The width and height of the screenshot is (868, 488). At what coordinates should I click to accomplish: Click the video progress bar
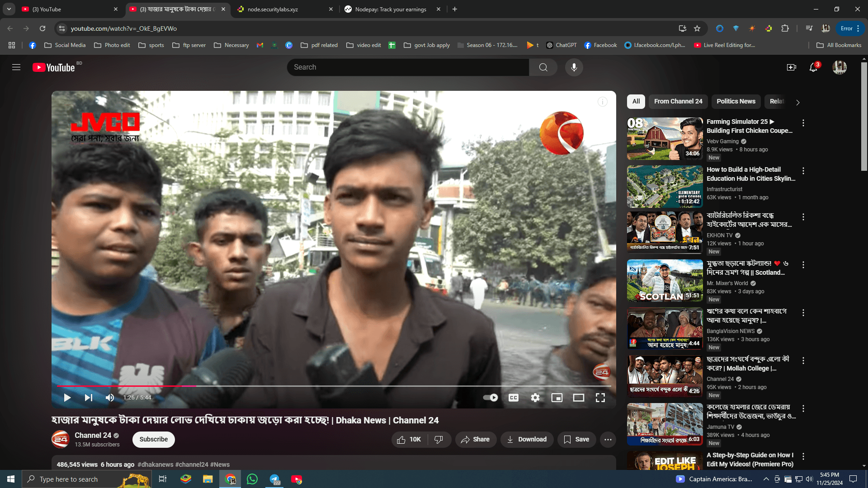point(334,386)
